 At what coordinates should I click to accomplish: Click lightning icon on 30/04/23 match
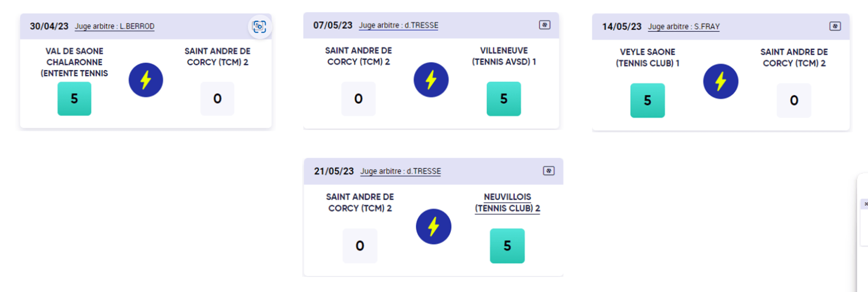(146, 80)
